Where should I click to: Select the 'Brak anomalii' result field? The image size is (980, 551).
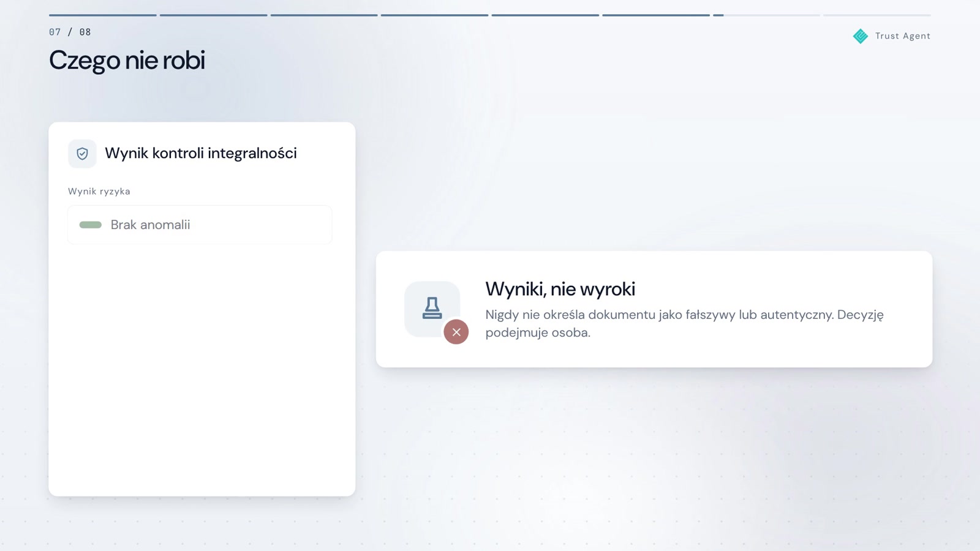click(x=200, y=225)
